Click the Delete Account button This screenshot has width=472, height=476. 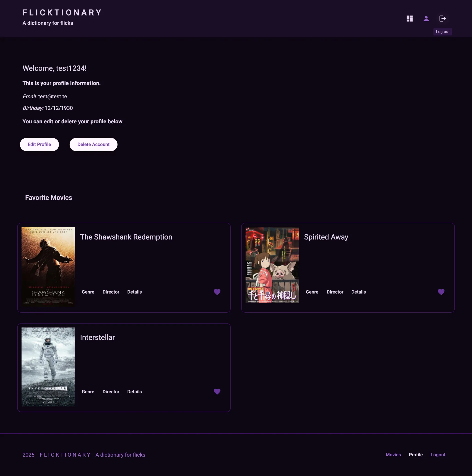coord(93,144)
